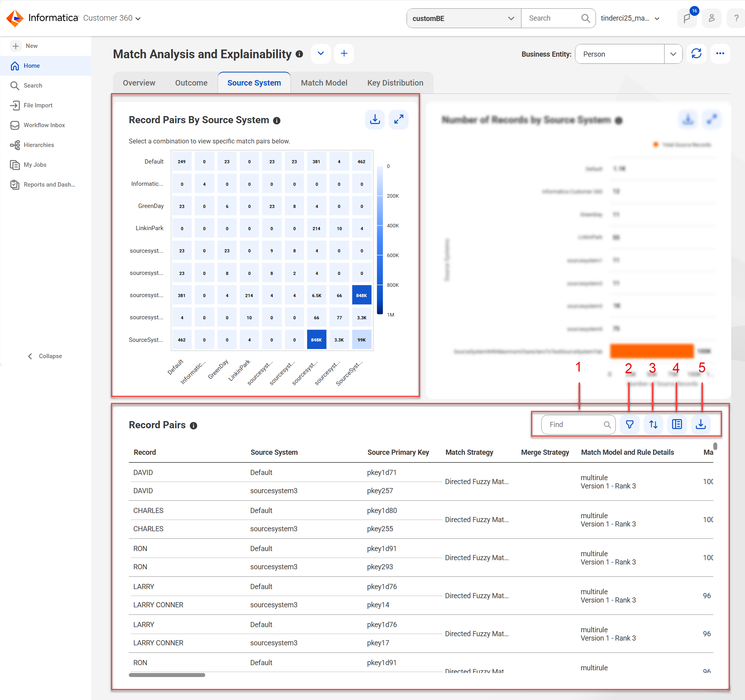
Task: Click the Match Strategy column header
Action: click(469, 452)
